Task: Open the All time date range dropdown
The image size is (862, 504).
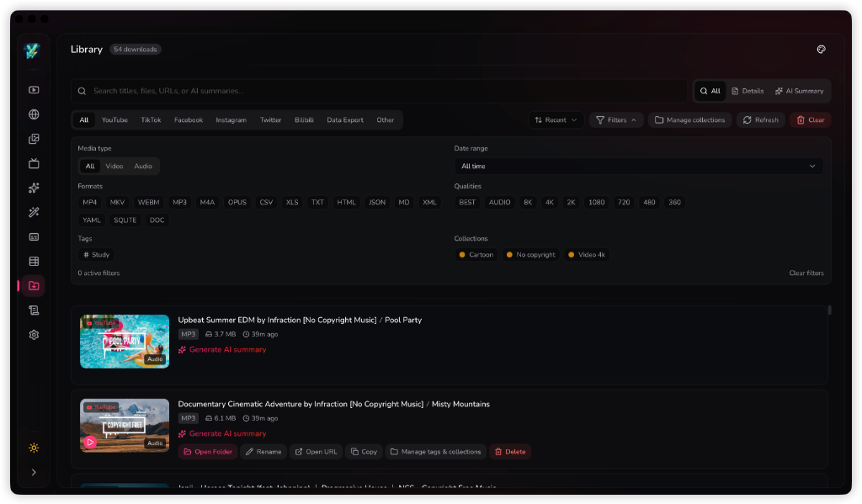Action: click(x=638, y=166)
